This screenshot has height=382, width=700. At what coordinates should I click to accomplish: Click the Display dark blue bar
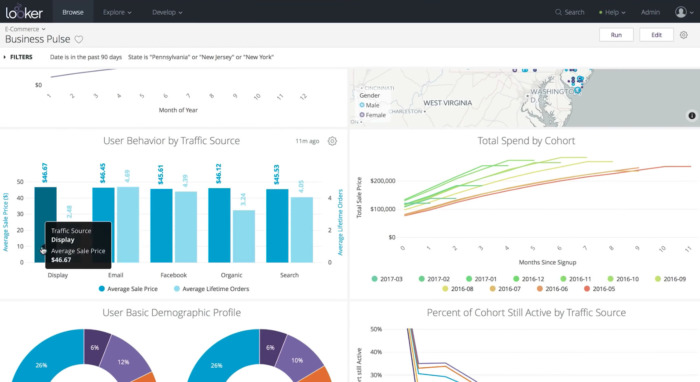pyautogui.click(x=46, y=204)
